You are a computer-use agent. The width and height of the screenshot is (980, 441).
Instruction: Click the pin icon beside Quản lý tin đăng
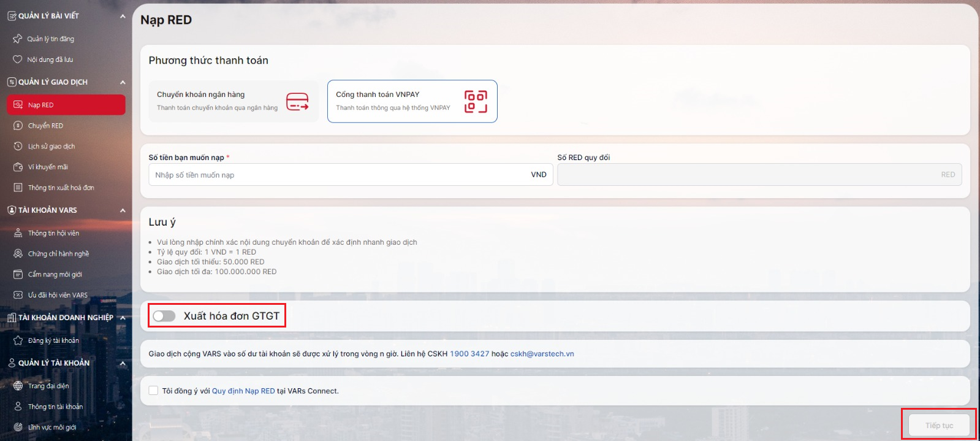17,39
